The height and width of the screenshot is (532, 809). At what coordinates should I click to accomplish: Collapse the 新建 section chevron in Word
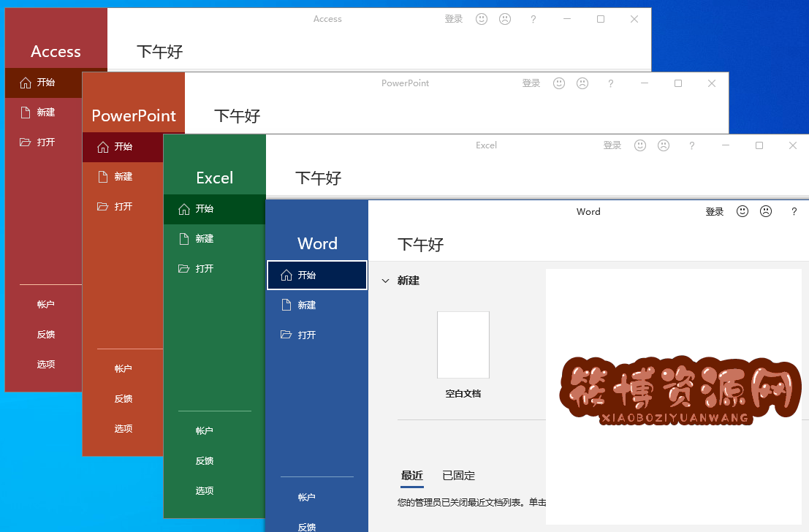point(385,281)
